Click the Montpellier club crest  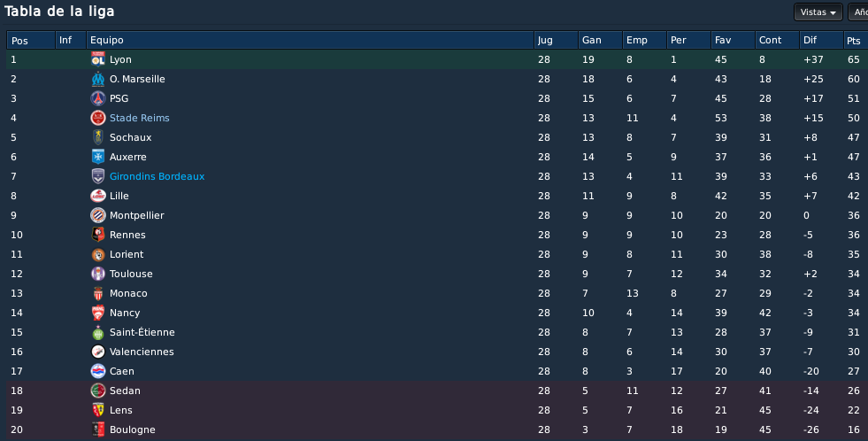coord(98,215)
